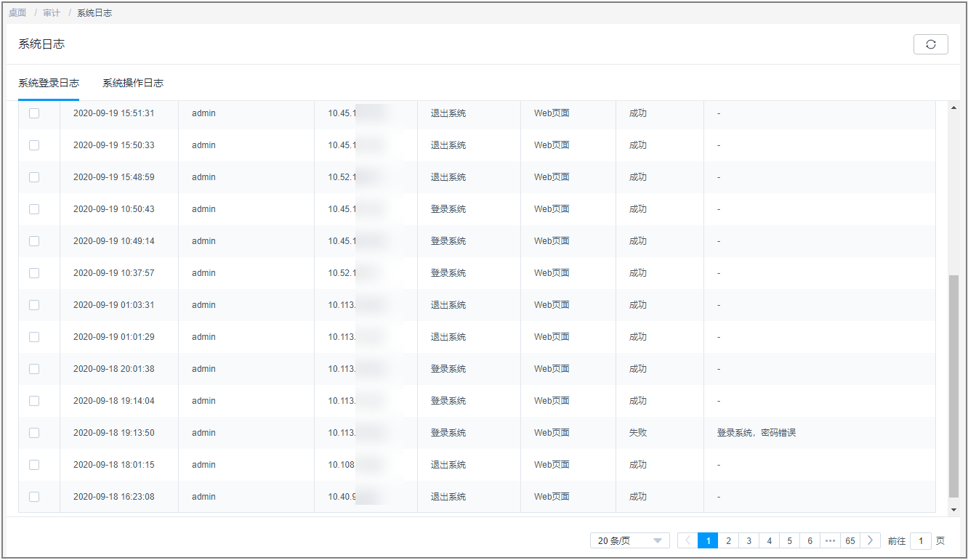Switch to 系统操作日志 tab
This screenshot has height=560, width=968.
[133, 83]
